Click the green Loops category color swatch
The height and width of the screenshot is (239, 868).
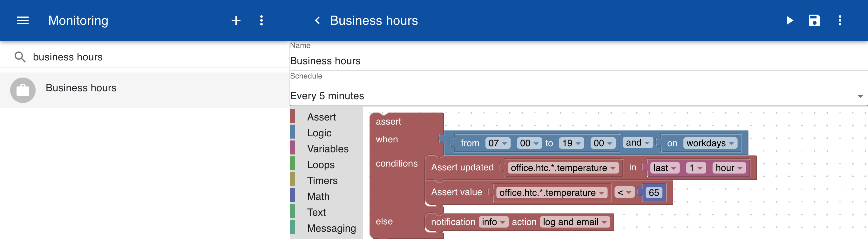[x=293, y=164]
